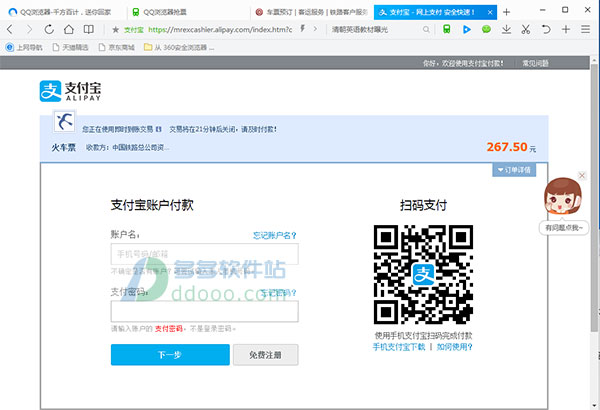Screen dimensions: 600x410
Task: Click the Alipay 支付宝 logo
Action: 70,91
